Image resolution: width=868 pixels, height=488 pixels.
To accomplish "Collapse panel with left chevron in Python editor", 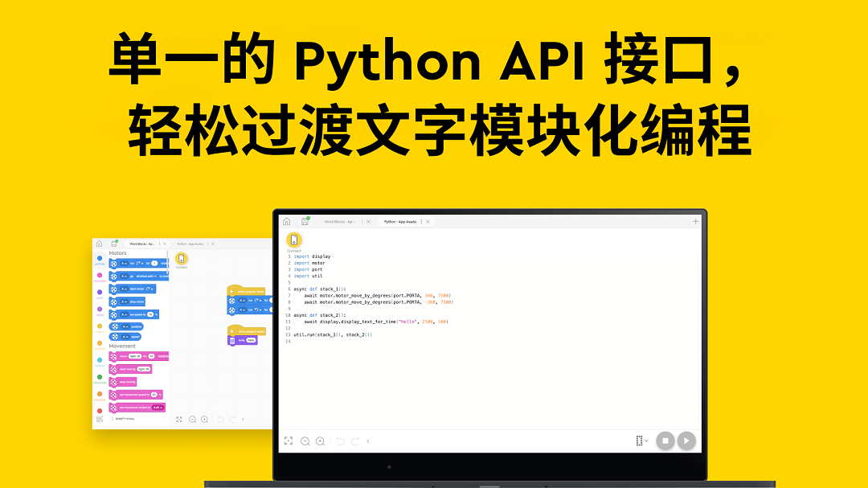I will tap(368, 441).
